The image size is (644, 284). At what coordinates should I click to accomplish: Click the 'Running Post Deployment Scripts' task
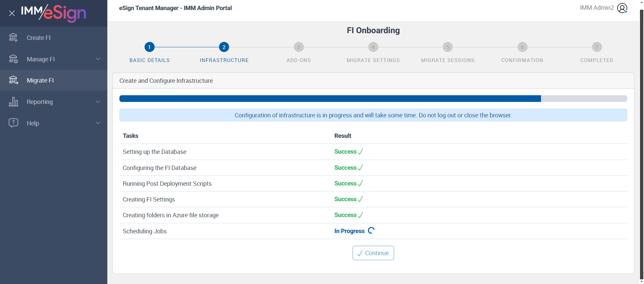coord(167,184)
